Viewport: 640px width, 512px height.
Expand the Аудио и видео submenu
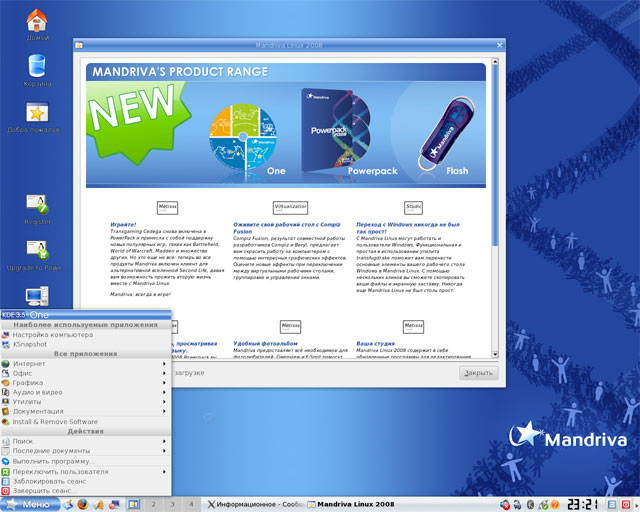point(86,392)
